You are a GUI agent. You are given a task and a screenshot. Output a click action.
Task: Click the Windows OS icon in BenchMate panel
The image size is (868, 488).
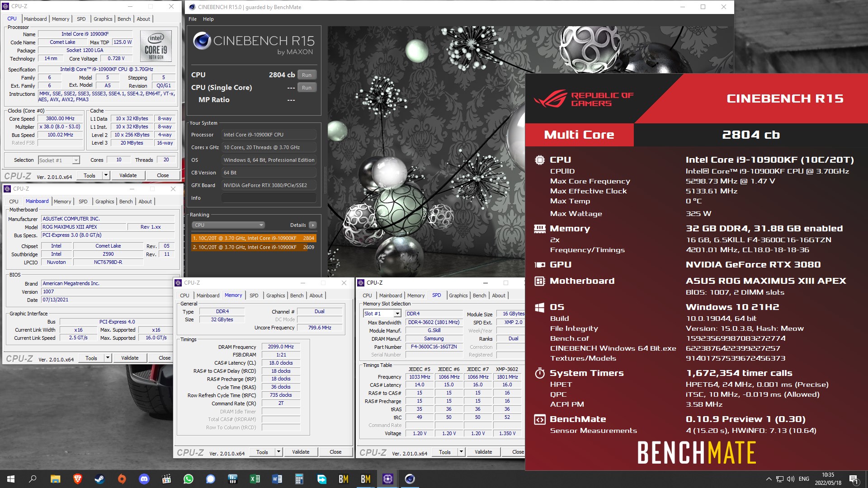[x=539, y=307]
